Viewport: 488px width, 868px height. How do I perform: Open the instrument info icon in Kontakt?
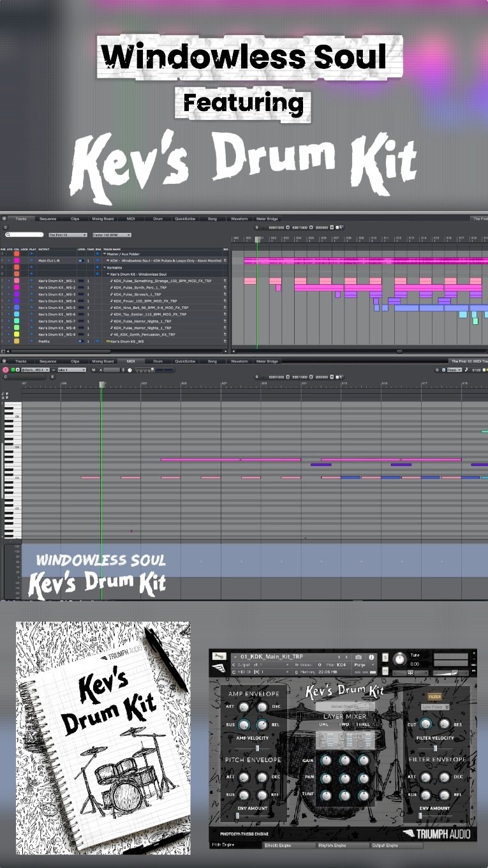[371, 657]
